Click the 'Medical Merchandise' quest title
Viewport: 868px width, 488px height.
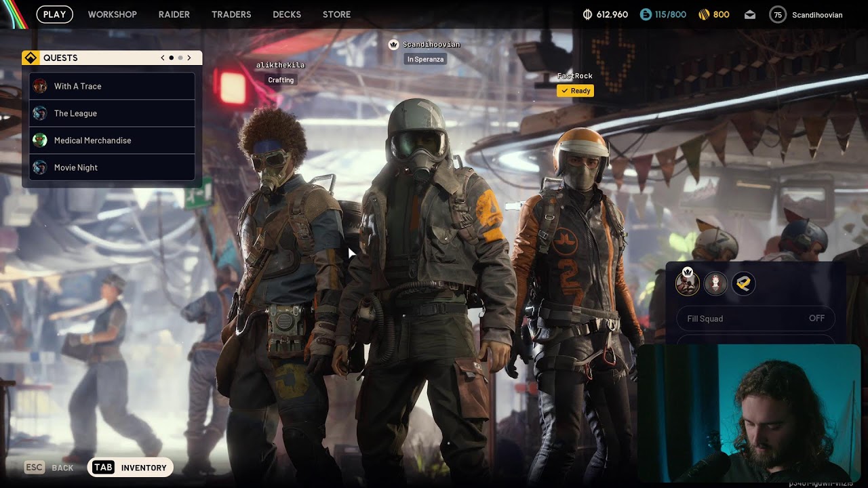click(x=93, y=140)
